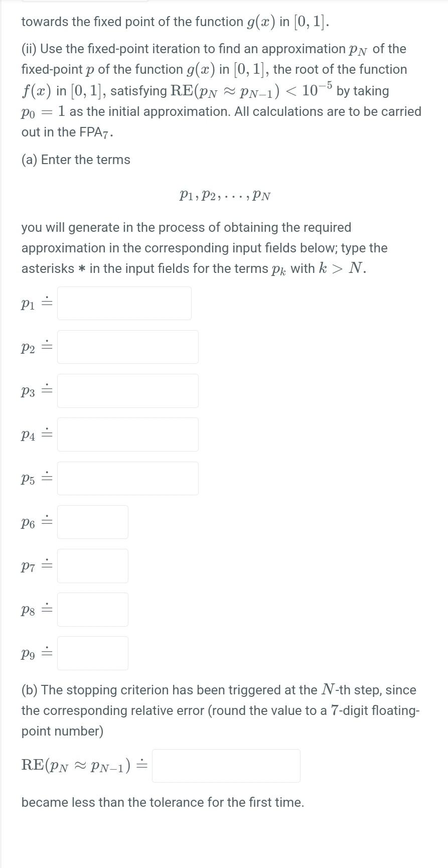Click 'became less than the tolerance' text
The width and height of the screenshot is (448, 868).
[163, 802]
